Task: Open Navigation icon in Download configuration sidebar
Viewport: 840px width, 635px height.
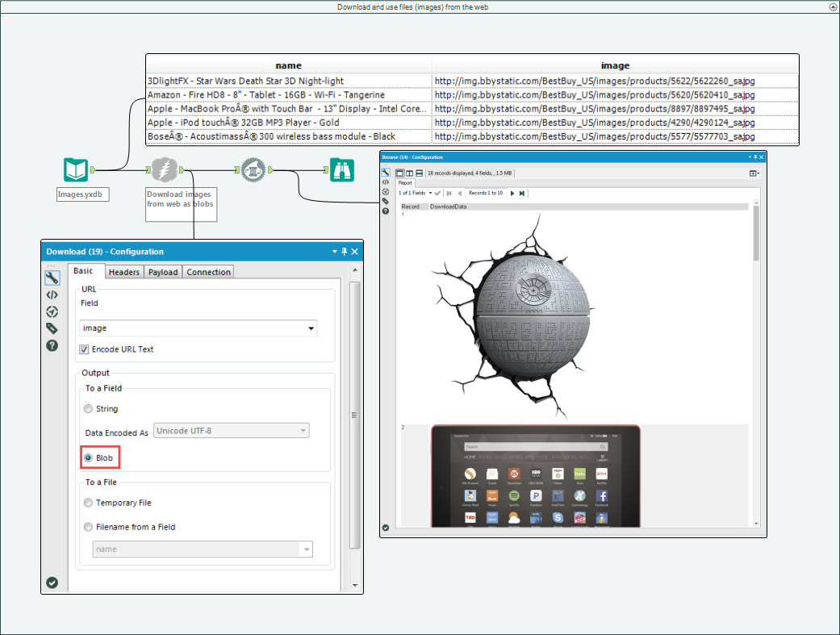Action: tap(52, 311)
